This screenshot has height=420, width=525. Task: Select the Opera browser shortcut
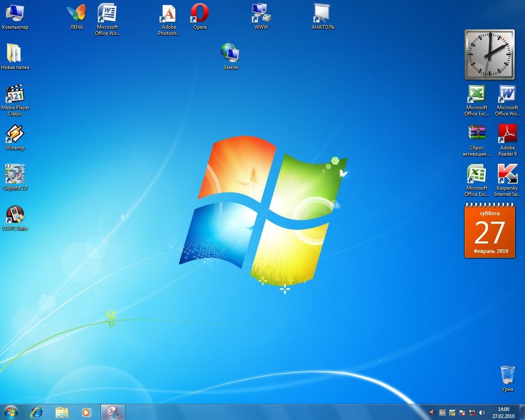(200, 17)
